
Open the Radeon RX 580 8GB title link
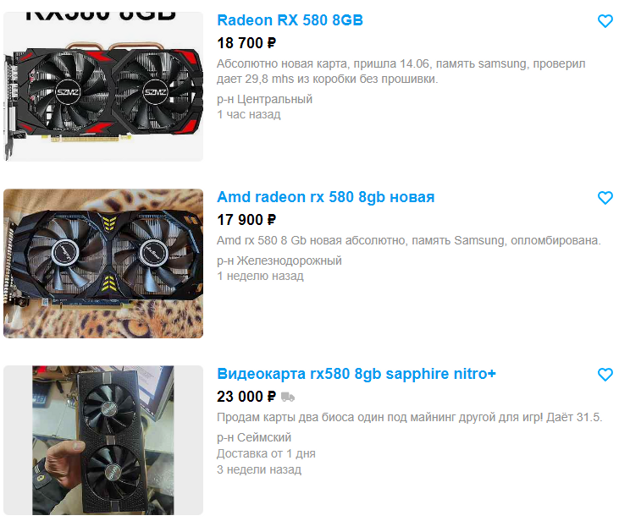[x=290, y=20]
